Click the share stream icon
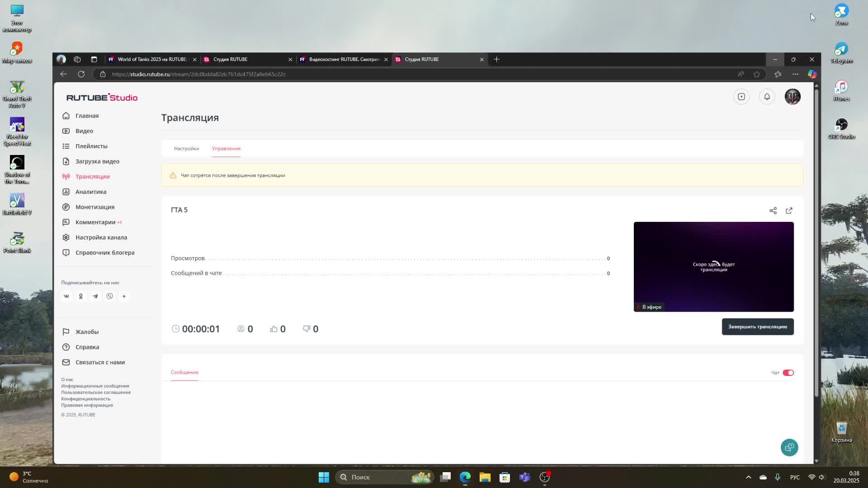Viewport: 868px width, 488px height. tap(773, 211)
